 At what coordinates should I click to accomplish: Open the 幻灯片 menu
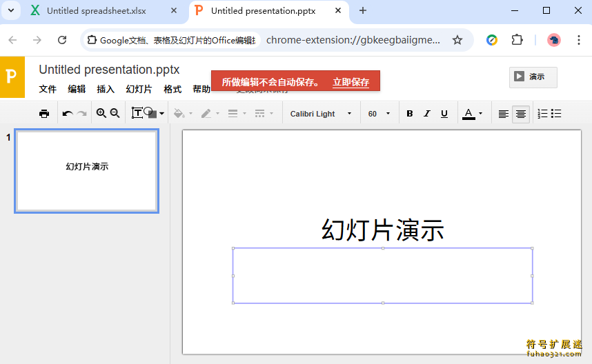(x=139, y=89)
